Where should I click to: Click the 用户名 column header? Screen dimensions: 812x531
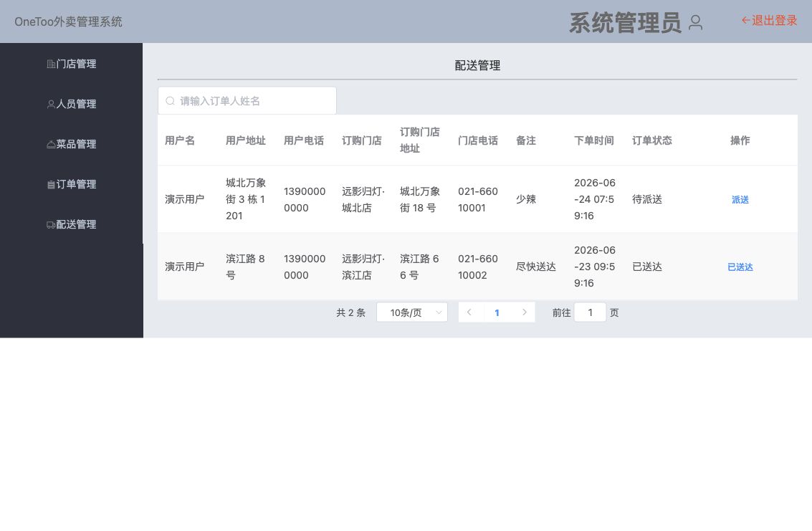(x=180, y=140)
